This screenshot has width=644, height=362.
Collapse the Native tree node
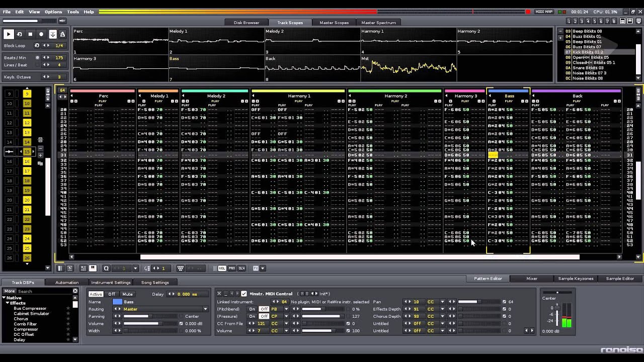tap(4, 298)
